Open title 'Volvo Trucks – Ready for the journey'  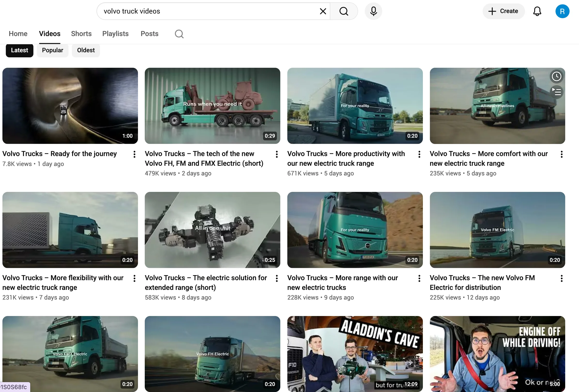click(60, 154)
